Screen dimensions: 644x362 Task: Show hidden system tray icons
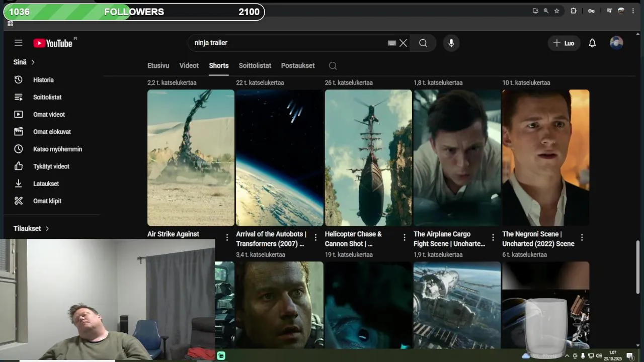click(x=567, y=356)
